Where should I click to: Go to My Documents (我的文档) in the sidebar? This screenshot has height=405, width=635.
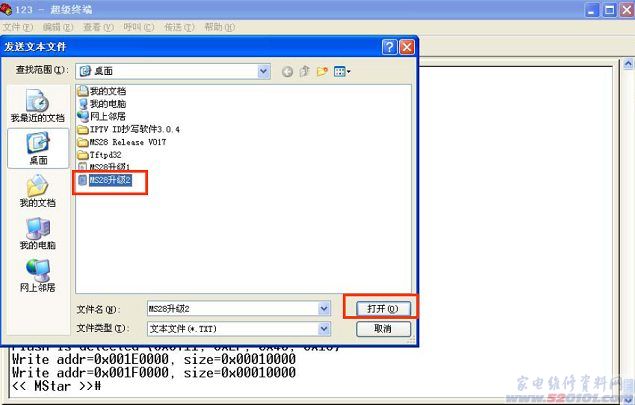click(37, 191)
